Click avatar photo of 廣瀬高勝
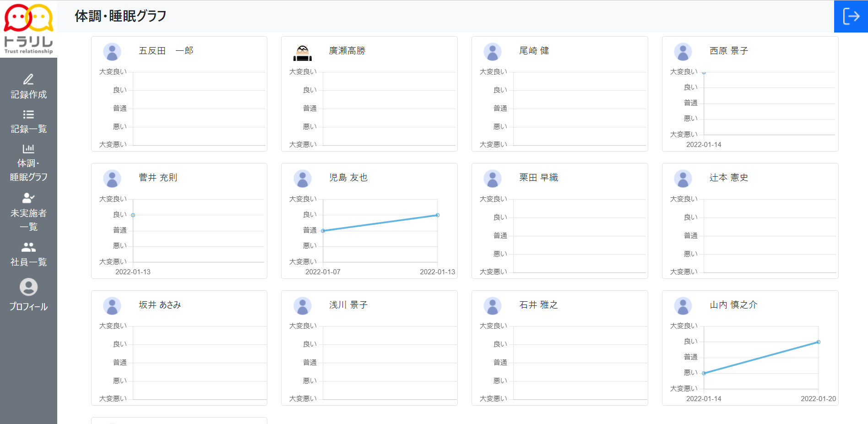 pos(303,52)
